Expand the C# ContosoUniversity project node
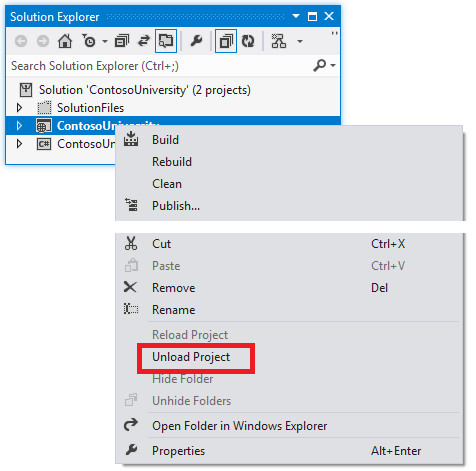 click(x=19, y=144)
